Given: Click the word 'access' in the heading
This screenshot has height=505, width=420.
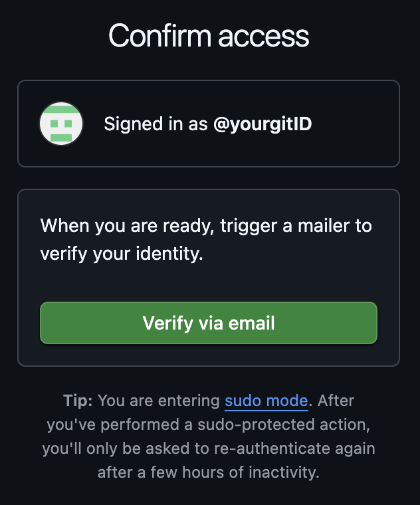Looking at the screenshot, I should pos(264,37).
